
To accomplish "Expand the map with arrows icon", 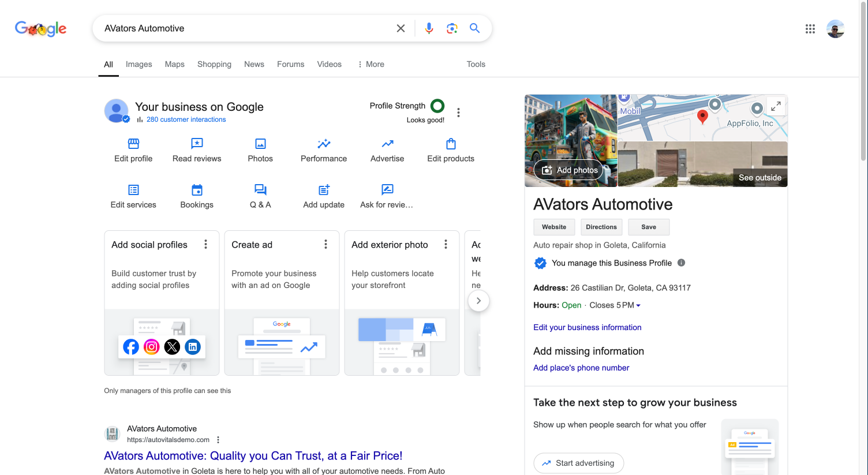I will (776, 106).
